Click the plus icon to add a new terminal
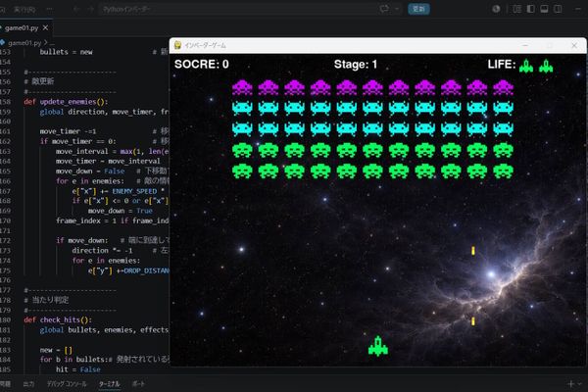The height and width of the screenshot is (392, 588). click(570, 384)
